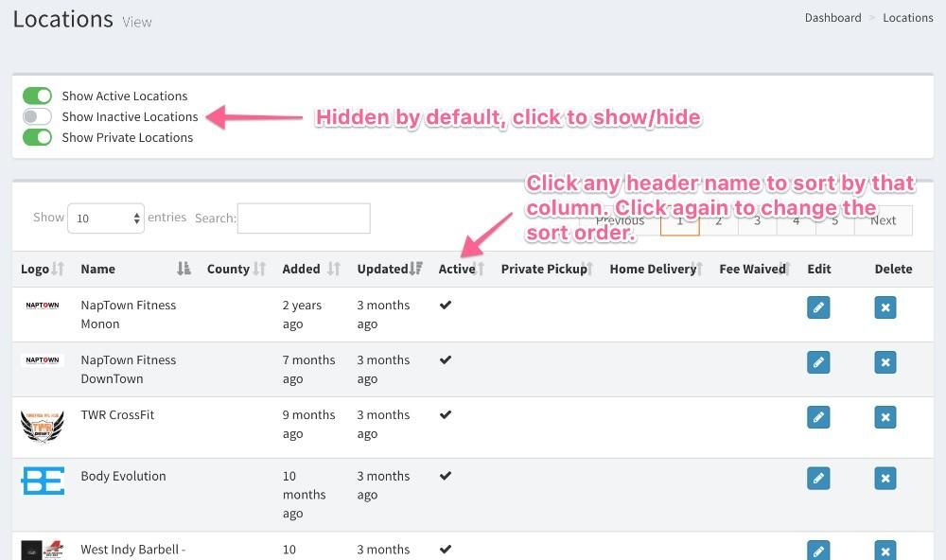Open the West Indy Barbell logo

click(43, 550)
